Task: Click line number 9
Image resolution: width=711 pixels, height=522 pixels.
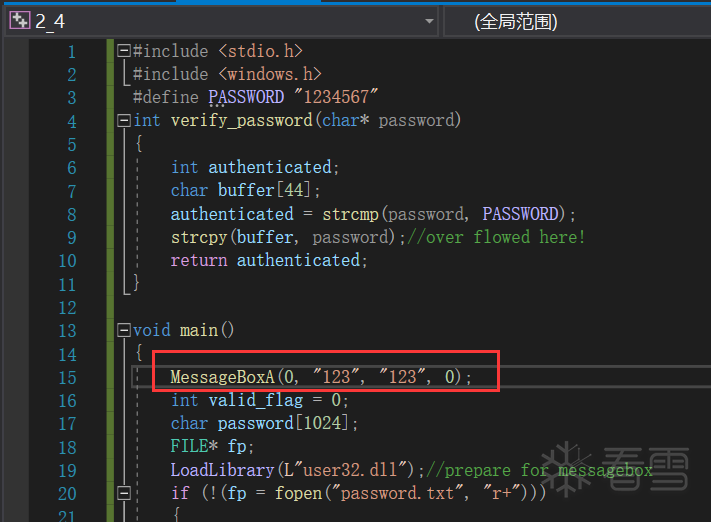Action: [72, 238]
